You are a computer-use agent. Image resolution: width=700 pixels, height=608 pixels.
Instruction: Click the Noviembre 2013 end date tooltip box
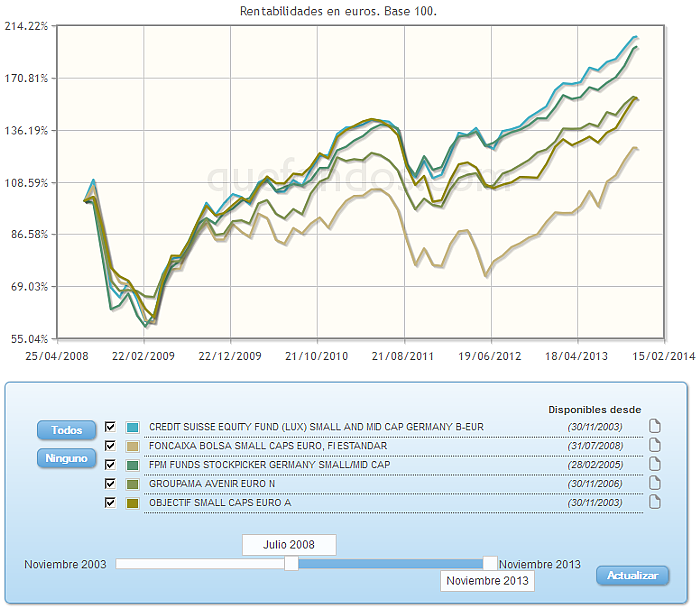click(488, 581)
